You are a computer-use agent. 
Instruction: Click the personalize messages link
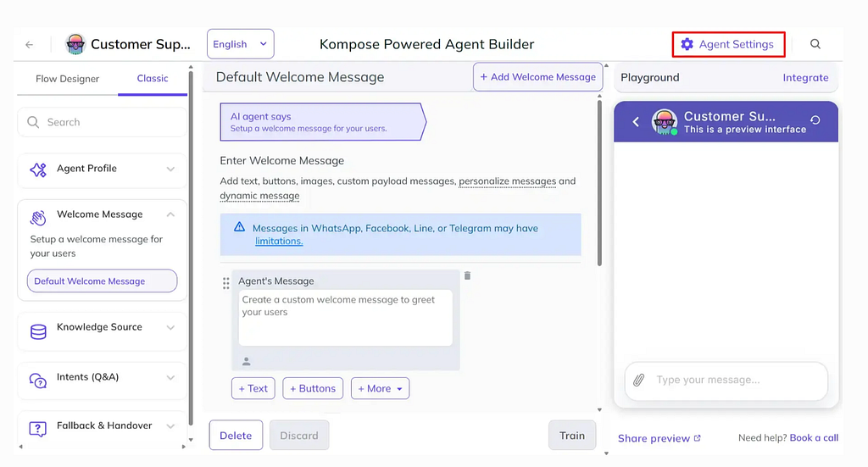[508, 181]
